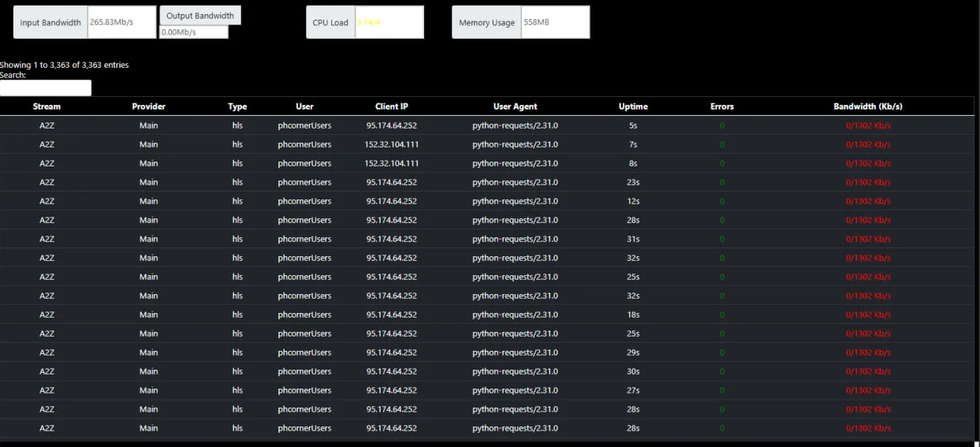Image resolution: width=980 pixels, height=447 pixels.
Task: Click phcornerUsers in the 31s uptime row
Action: (304, 239)
